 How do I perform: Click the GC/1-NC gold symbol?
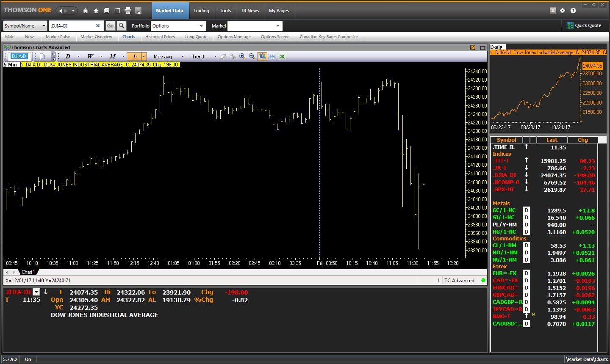pyautogui.click(x=504, y=210)
